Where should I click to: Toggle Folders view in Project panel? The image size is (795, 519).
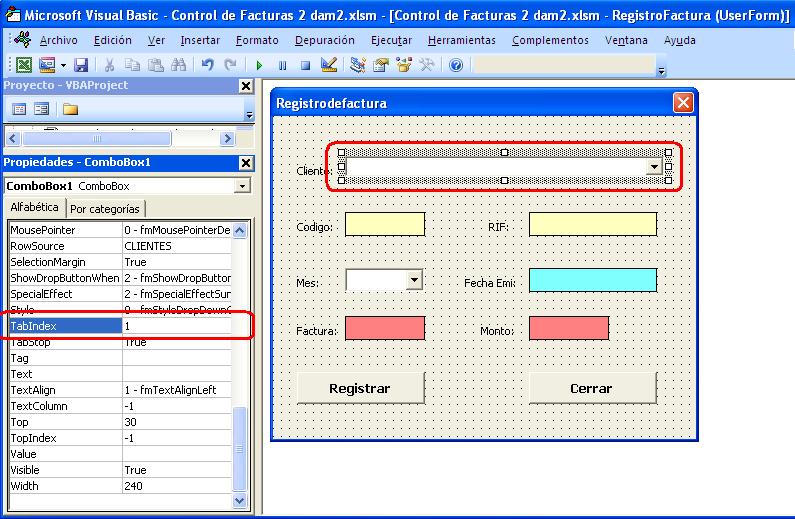[x=70, y=109]
